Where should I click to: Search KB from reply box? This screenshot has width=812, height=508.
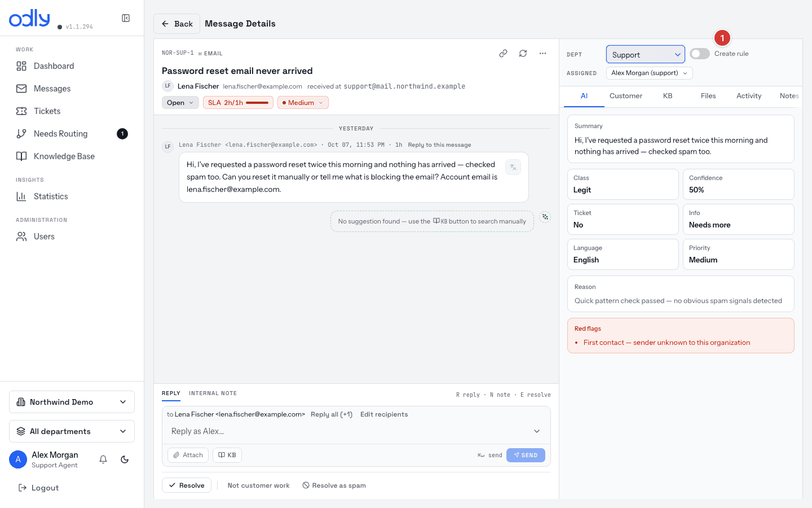tap(227, 455)
